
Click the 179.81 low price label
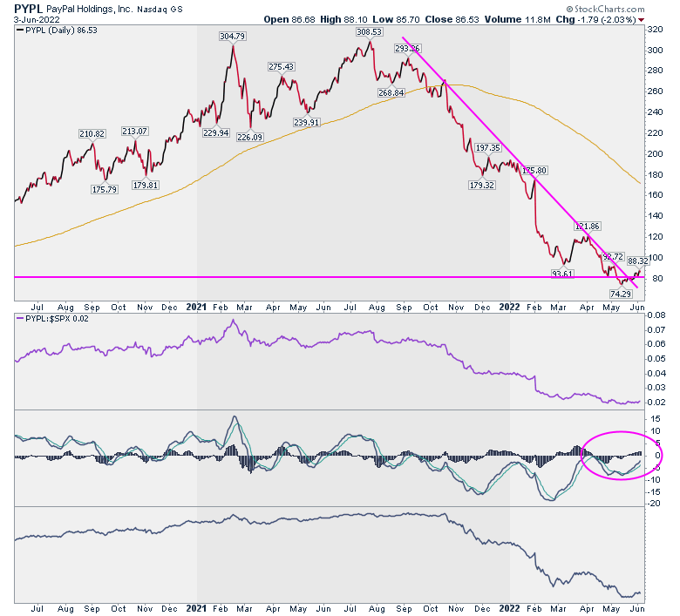point(146,185)
